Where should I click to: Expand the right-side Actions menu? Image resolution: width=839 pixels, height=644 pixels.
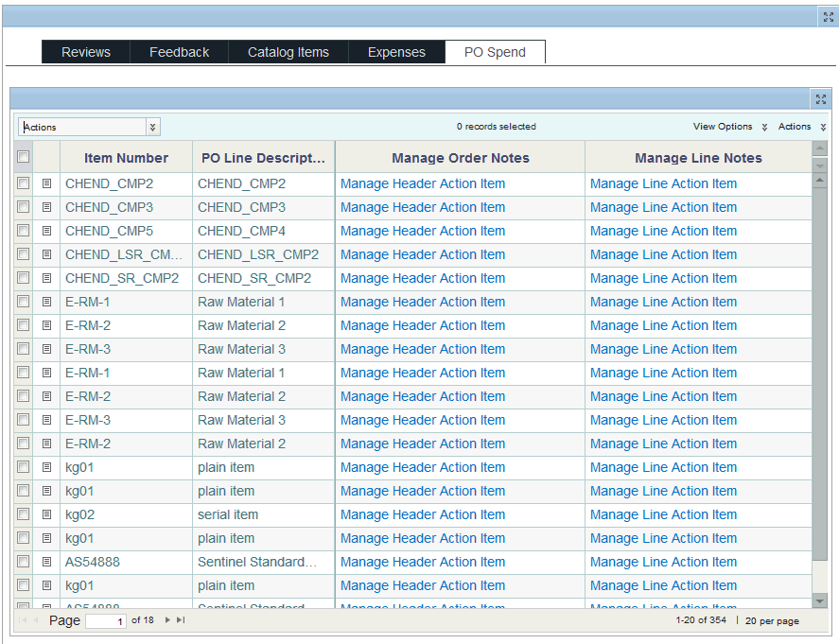[801, 126]
